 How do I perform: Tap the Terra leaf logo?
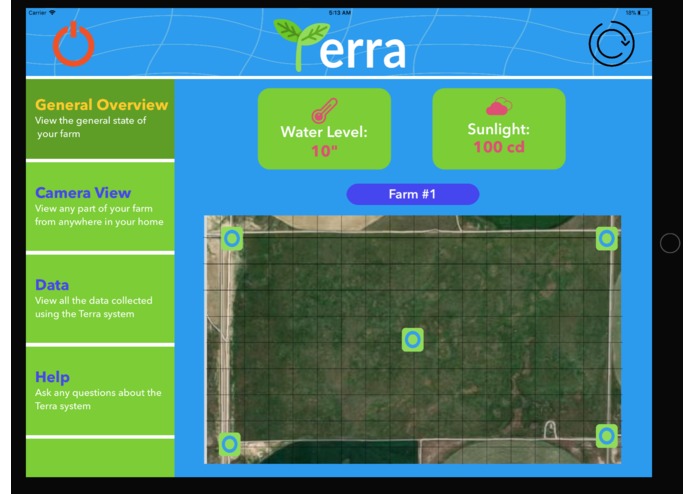340,45
